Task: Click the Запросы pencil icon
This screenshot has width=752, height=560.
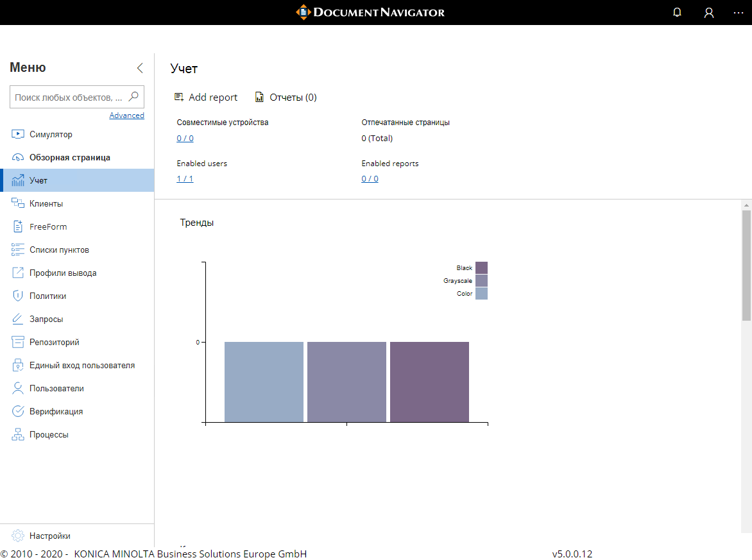Action: pyautogui.click(x=18, y=318)
